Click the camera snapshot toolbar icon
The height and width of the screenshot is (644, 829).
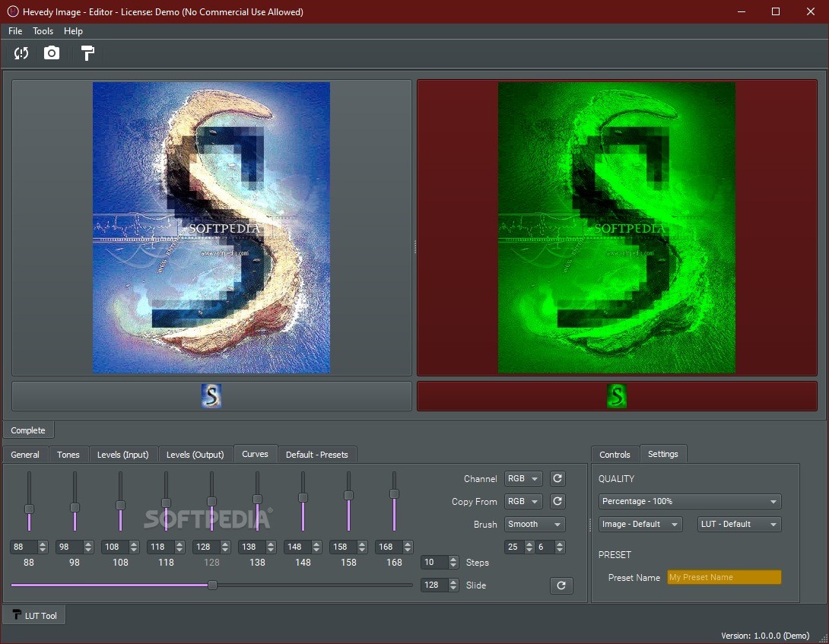pyautogui.click(x=51, y=53)
